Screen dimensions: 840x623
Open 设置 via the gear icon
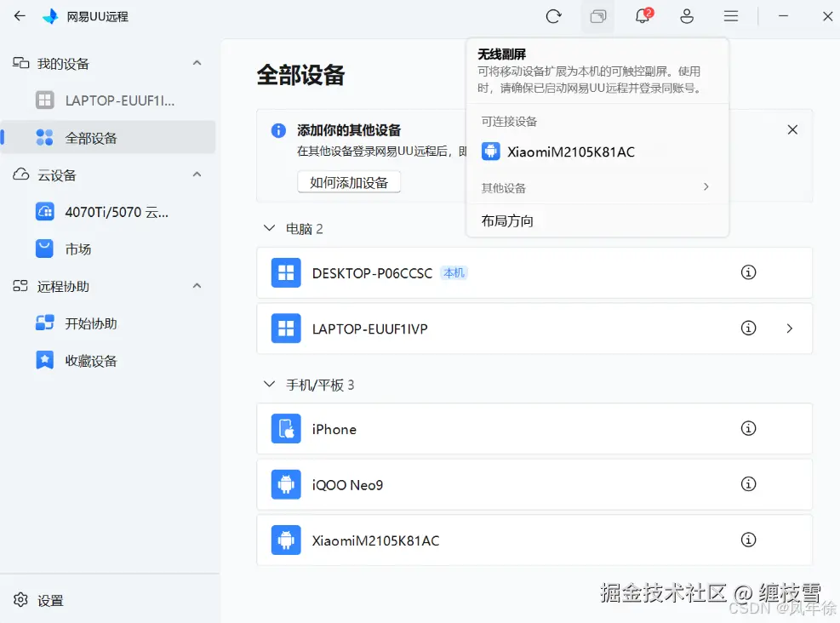(x=21, y=600)
